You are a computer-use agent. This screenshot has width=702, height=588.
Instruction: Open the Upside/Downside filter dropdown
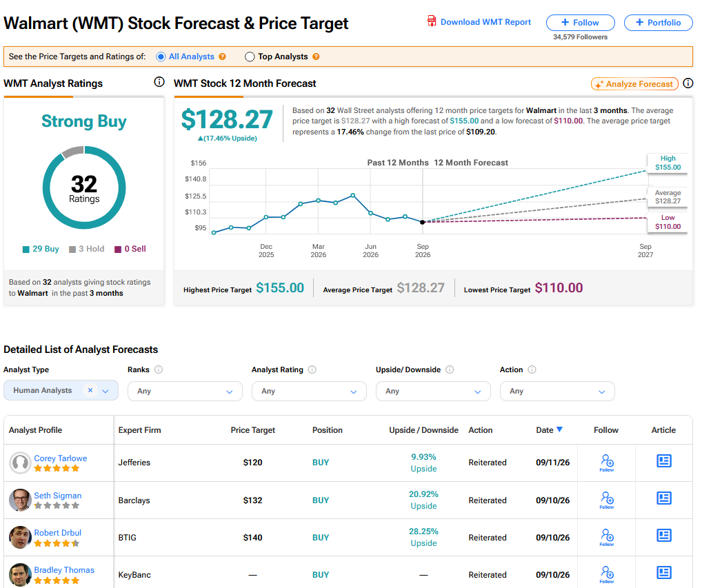pyautogui.click(x=433, y=391)
